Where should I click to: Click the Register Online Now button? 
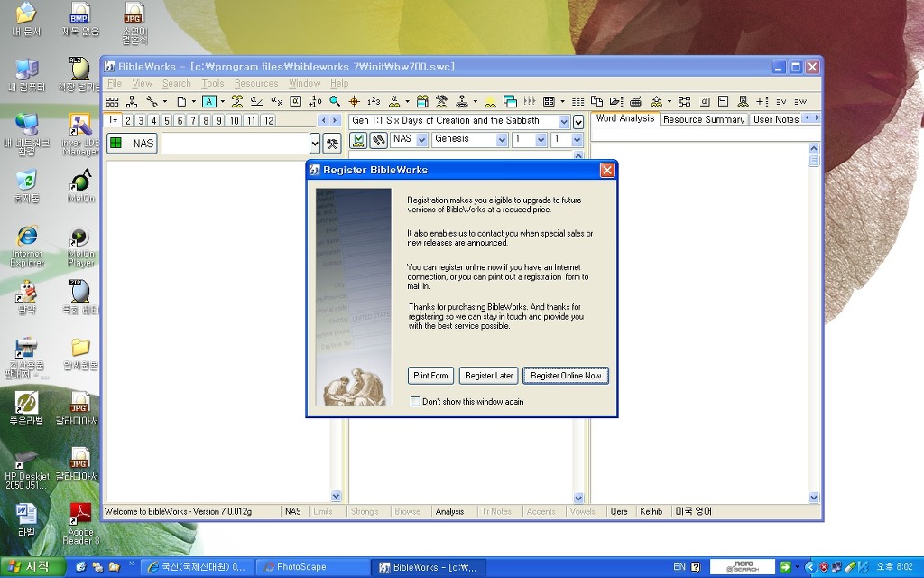pyautogui.click(x=566, y=376)
